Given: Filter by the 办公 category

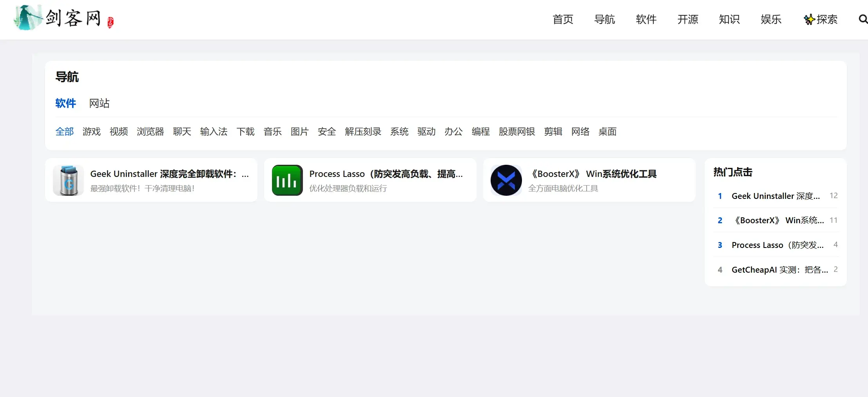Looking at the screenshot, I should tap(453, 131).
